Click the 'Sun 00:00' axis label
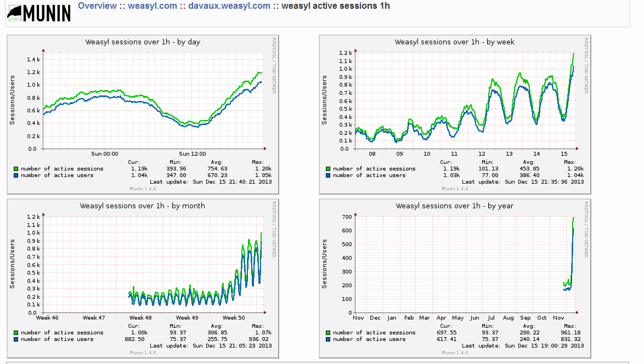This screenshot has width=644, height=364. 105,154
